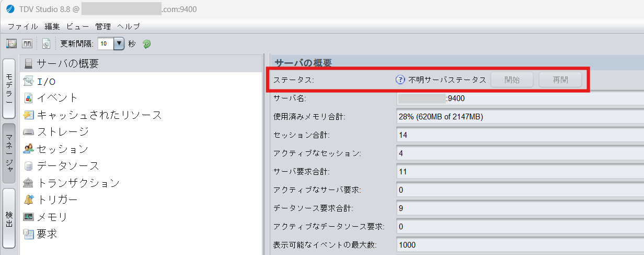The image size is (644, 255).
Task: Click the second toolbar icon with two panels
Action: point(27,44)
